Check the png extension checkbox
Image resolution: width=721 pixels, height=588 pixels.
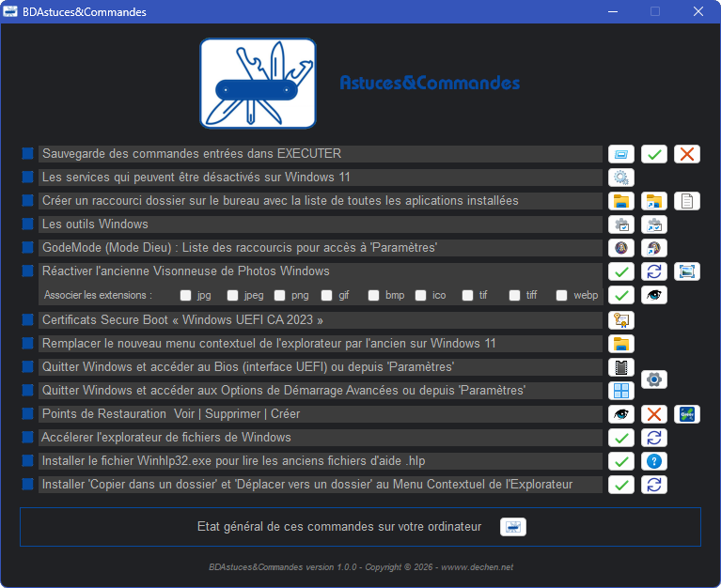pyautogui.click(x=279, y=295)
